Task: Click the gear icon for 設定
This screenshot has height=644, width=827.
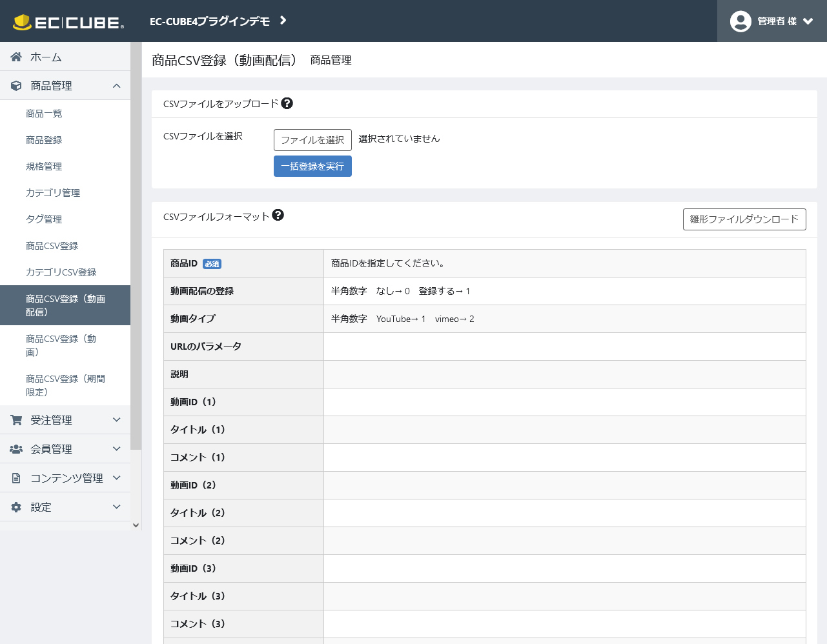Action: click(x=16, y=507)
